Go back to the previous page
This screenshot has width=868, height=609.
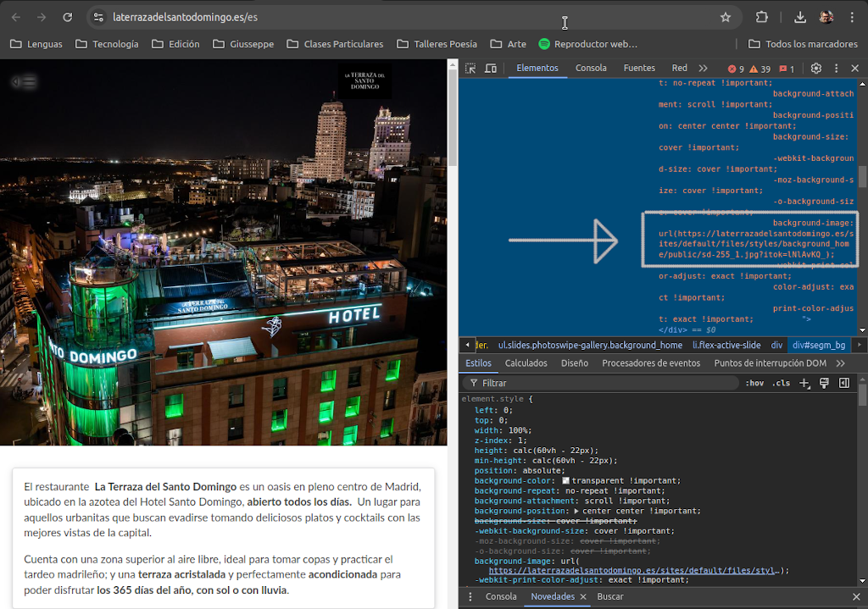coord(16,17)
